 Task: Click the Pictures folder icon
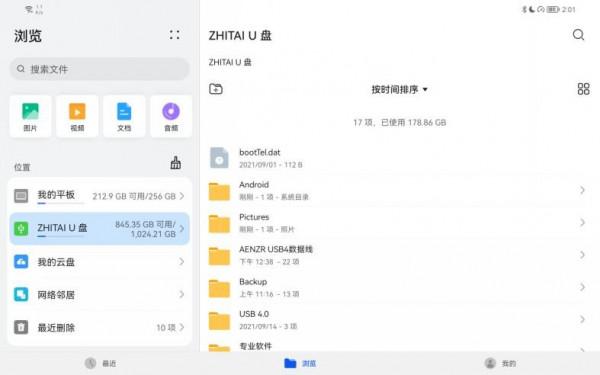(219, 223)
